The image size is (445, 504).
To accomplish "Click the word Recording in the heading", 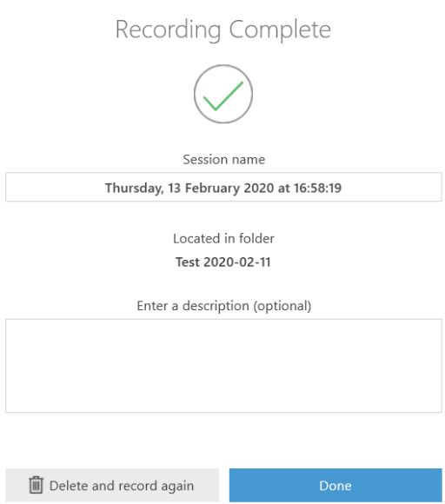I will [x=168, y=30].
